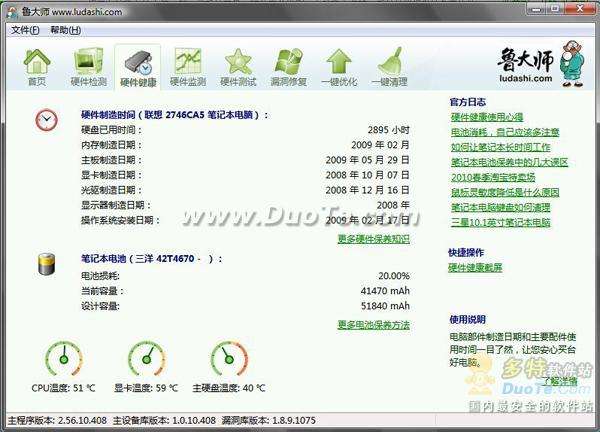Click the 了解详情 link
This screenshot has height=432, width=600.
pos(560,380)
